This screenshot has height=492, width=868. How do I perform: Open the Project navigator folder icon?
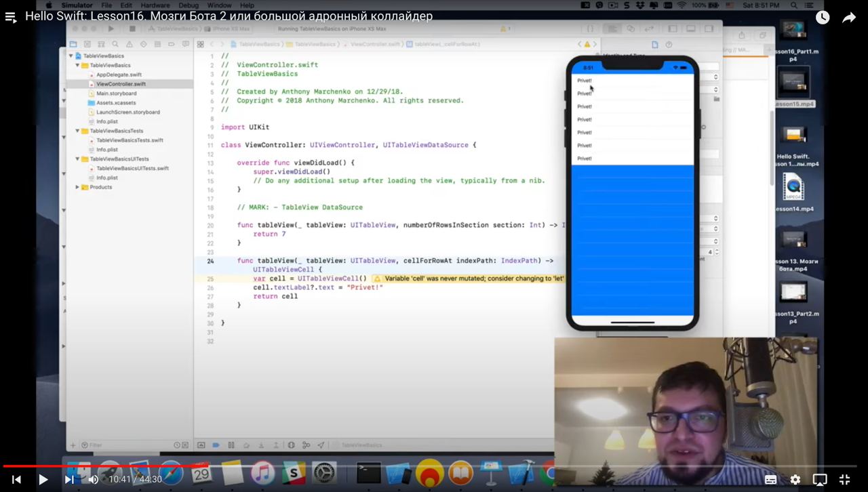[73, 44]
